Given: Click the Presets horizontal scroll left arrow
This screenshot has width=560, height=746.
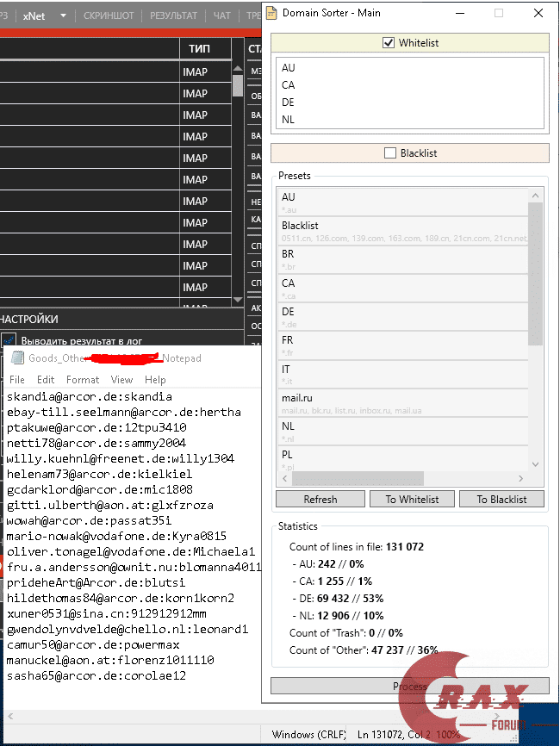Looking at the screenshot, I should (285, 478).
